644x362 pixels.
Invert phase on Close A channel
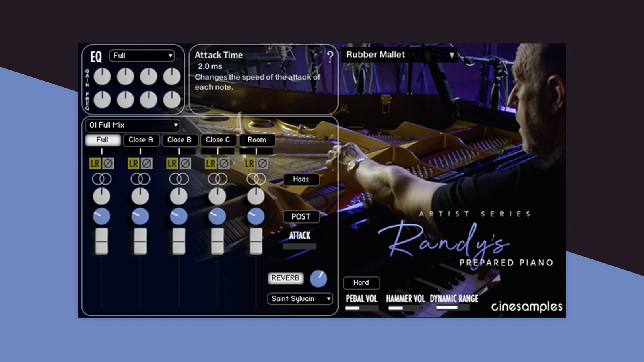click(x=147, y=163)
